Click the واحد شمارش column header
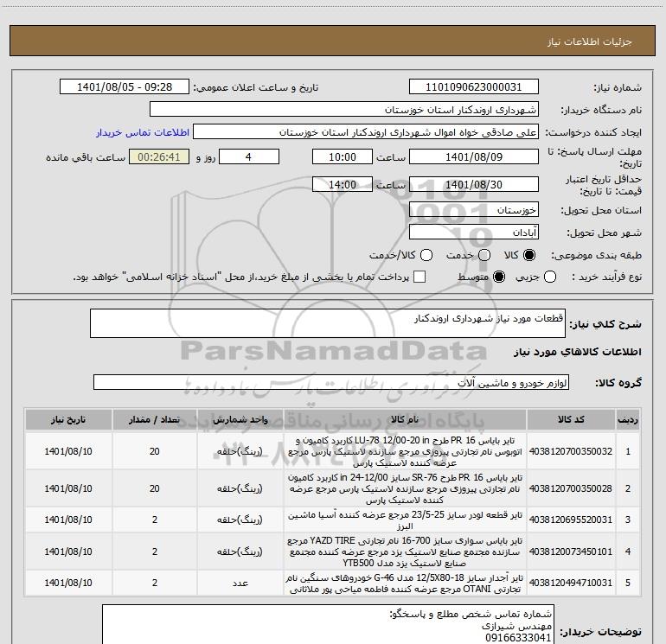This screenshot has height=644, width=666. click(x=240, y=420)
